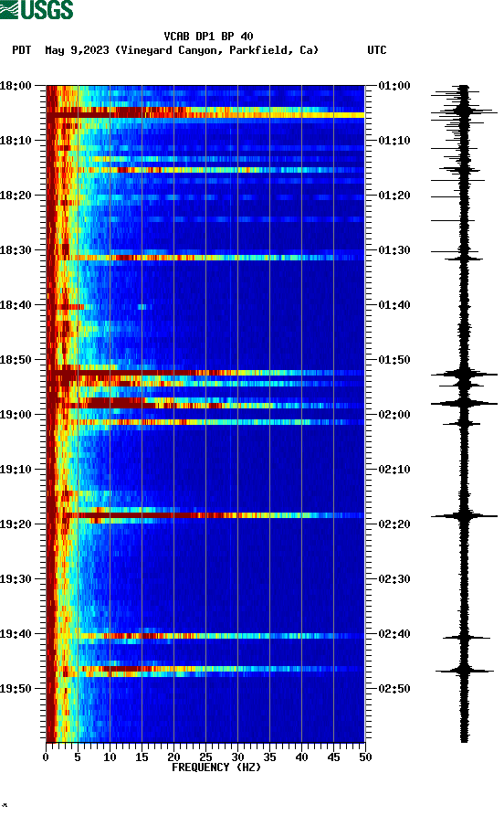Click the 19:50 PDT time label
504x815 pixels.
point(16,689)
